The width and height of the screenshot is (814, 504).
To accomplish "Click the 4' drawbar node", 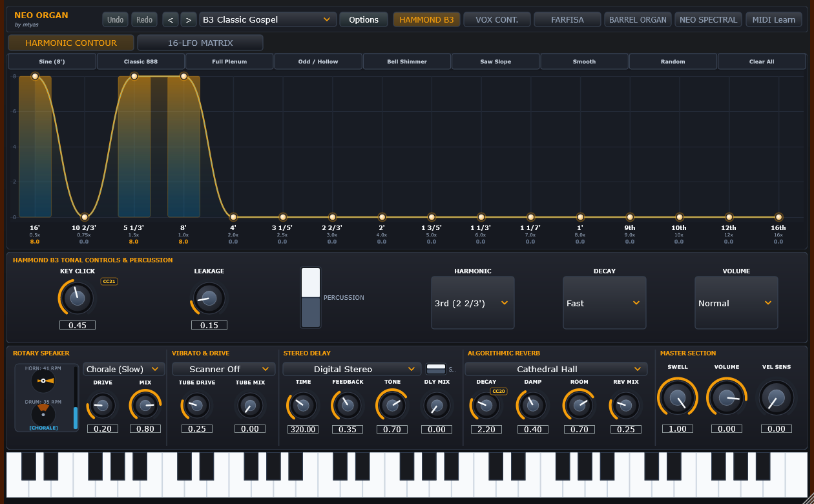I will 233,217.
